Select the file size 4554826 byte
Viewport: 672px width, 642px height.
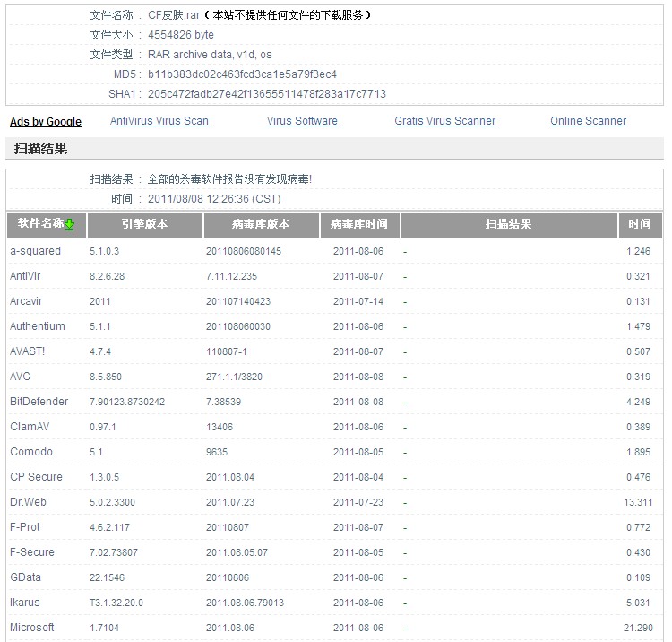click(180, 35)
